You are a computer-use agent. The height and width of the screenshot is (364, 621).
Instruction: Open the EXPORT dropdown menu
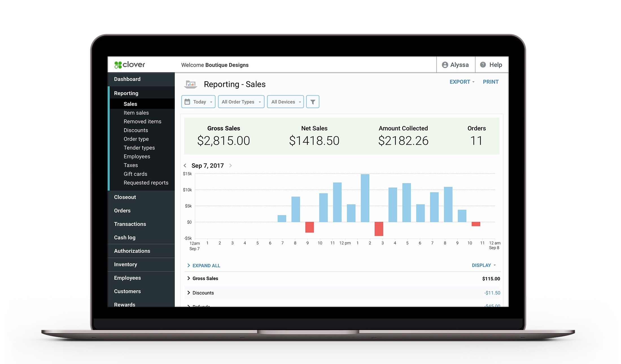[x=462, y=82]
